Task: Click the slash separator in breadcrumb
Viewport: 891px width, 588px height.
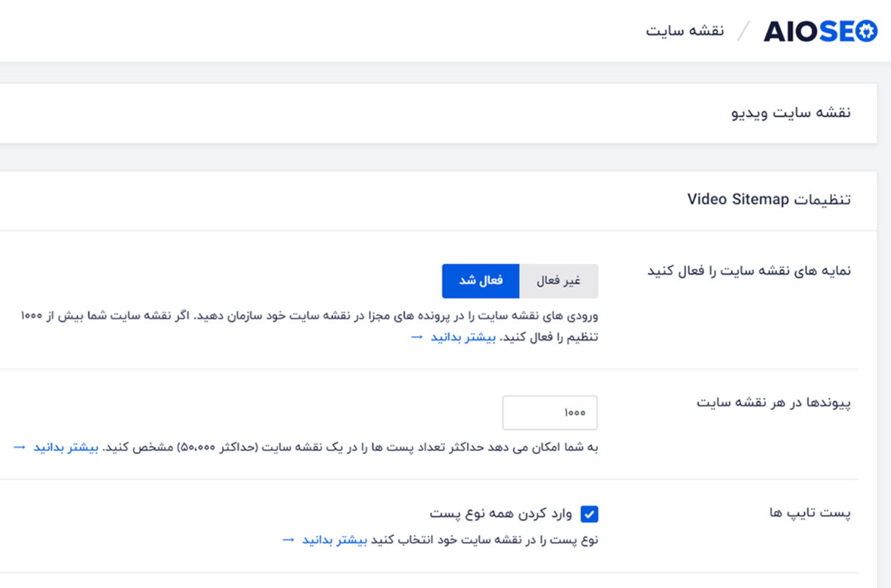Action: [744, 31]
